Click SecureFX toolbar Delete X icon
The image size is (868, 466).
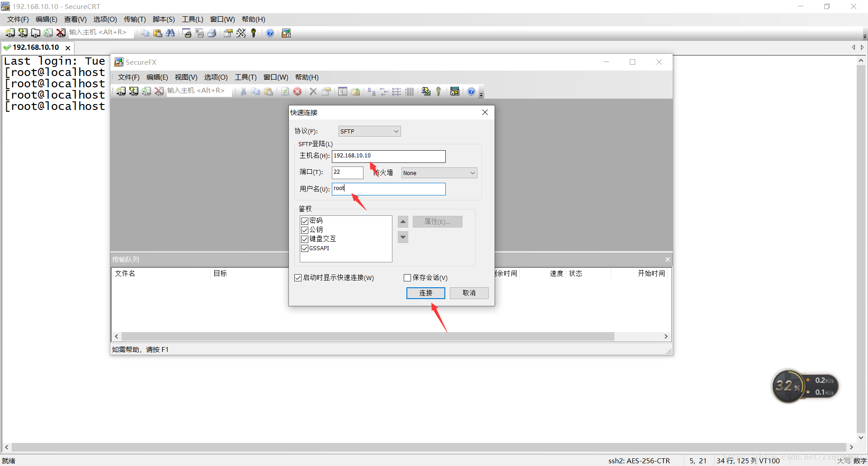313,91
